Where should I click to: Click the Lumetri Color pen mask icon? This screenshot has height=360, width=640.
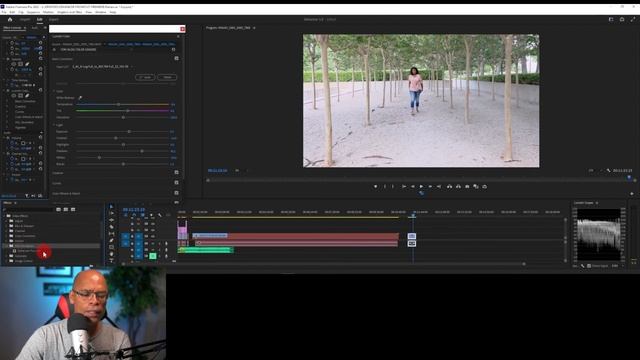27,96
